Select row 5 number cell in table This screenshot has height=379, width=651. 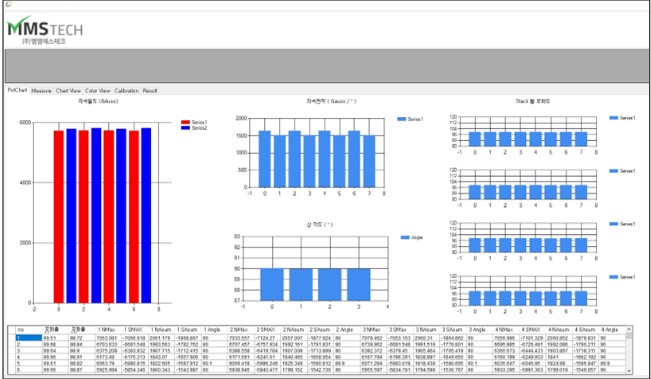point(29,362)
